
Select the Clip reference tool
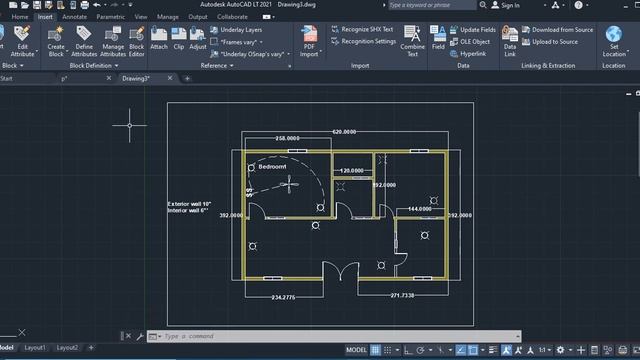179,38
